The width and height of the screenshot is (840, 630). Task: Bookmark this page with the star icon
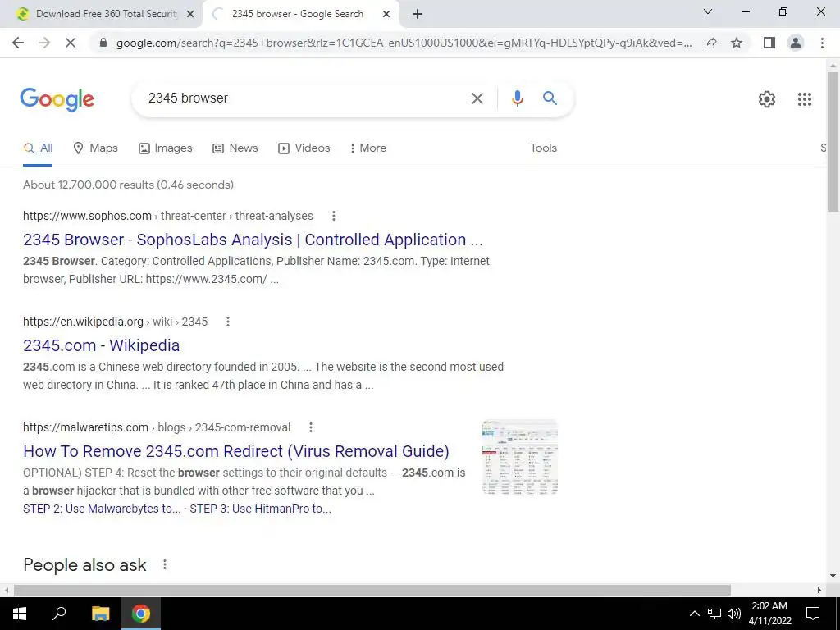click(x=737, y=43)
